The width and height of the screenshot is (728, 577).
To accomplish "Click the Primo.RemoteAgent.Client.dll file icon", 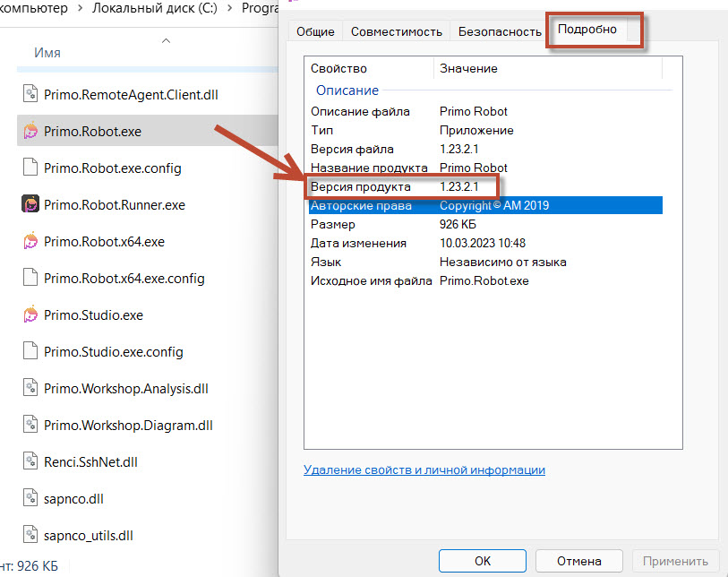I will tap(30, 94).
